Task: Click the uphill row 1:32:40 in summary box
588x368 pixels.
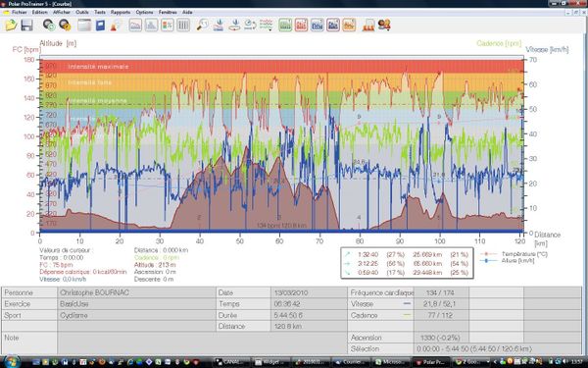Action: 407,254
